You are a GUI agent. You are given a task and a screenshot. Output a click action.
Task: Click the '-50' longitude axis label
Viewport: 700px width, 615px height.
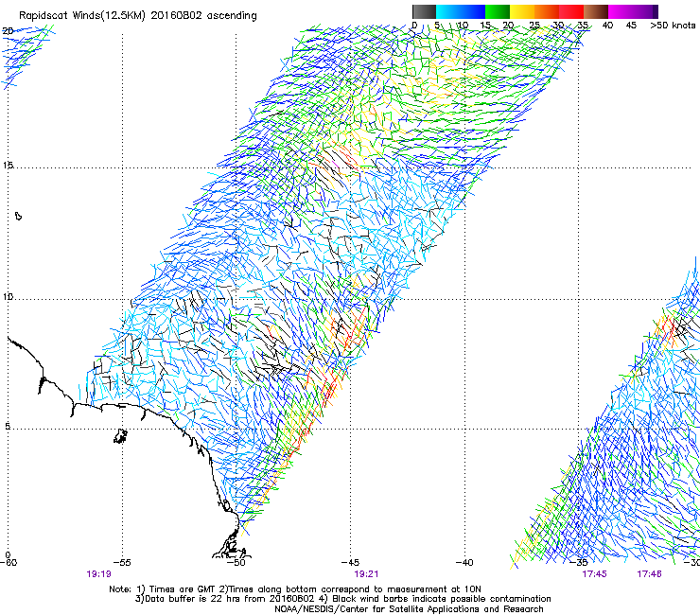pos(236,562)
